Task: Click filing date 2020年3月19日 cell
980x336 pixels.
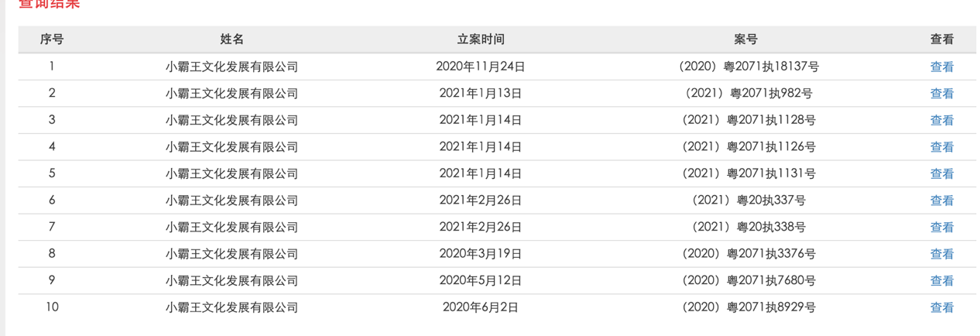Action: coord(481,254)
